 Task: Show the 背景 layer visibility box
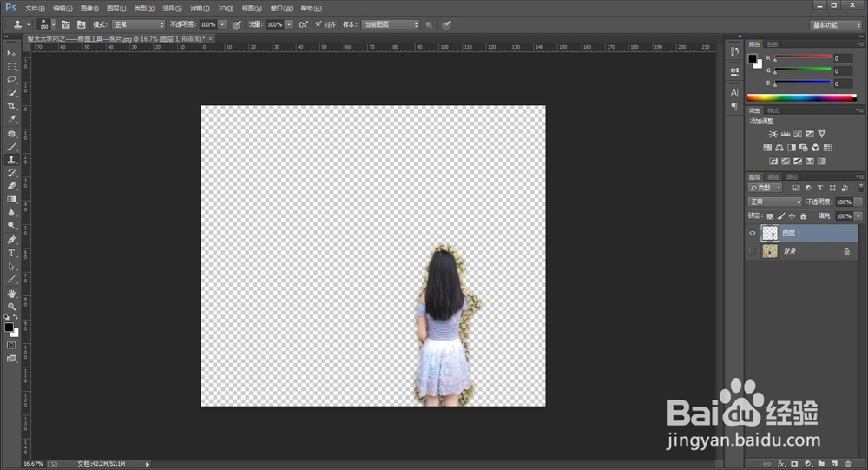coord(753,252)
